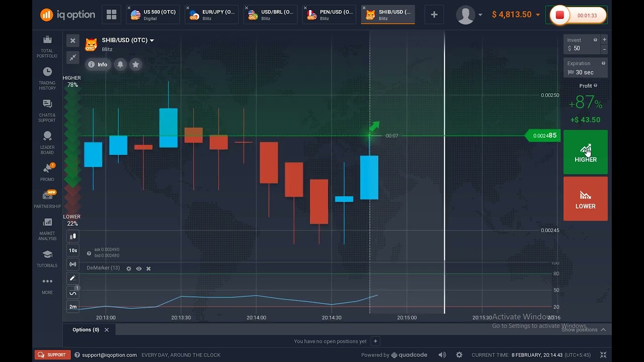Viewport: 644px width, 362px height.
Task: Open settings gear in footer
Action: 459,355
